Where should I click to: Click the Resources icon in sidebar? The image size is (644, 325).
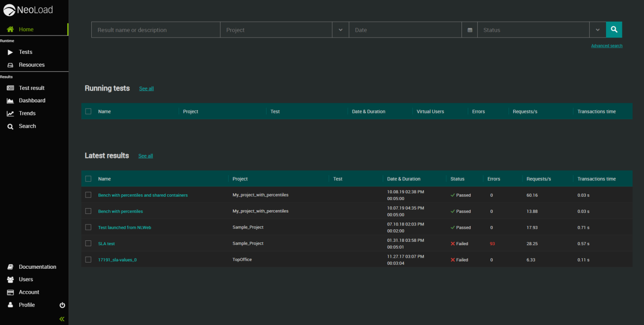(10, 65)
